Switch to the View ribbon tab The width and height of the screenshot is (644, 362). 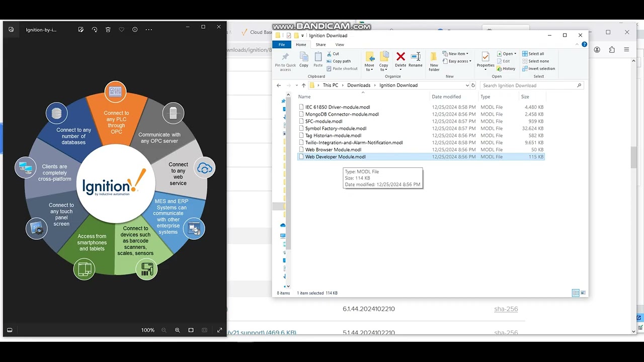(340, 45)
